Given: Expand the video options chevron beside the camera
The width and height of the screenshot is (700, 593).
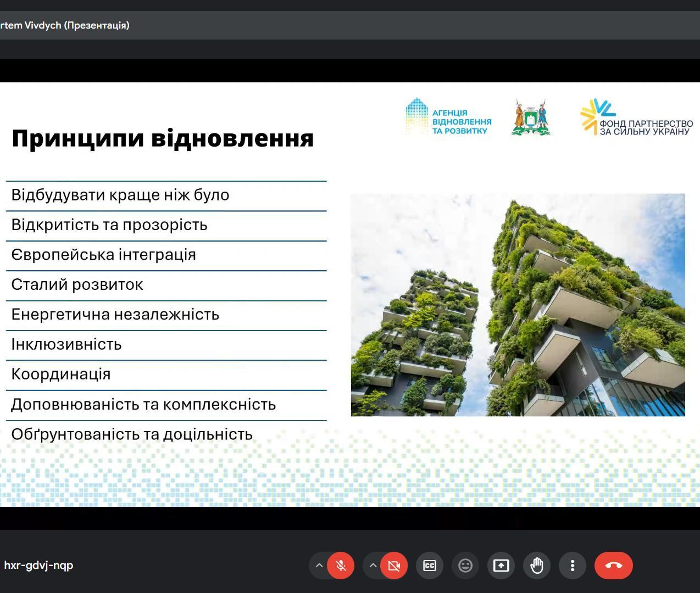Looking at the screenshot, I should click(373, 565).
